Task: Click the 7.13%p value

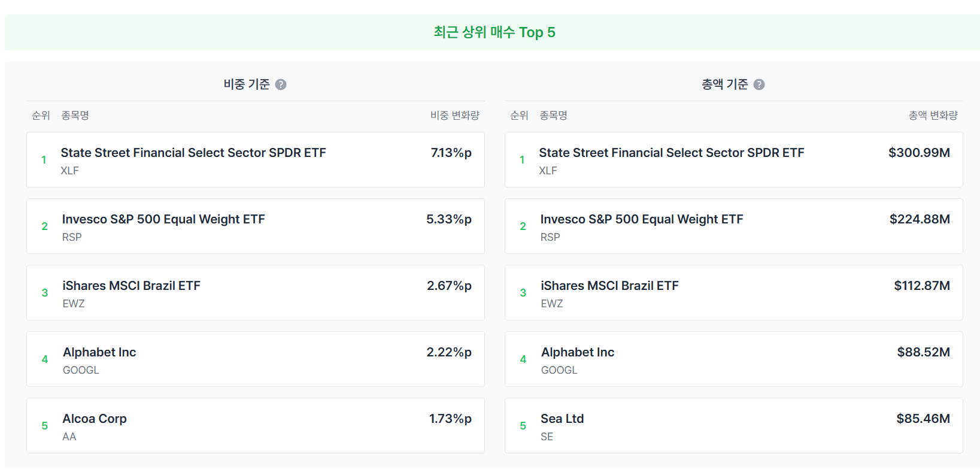Action: (451, 153)
